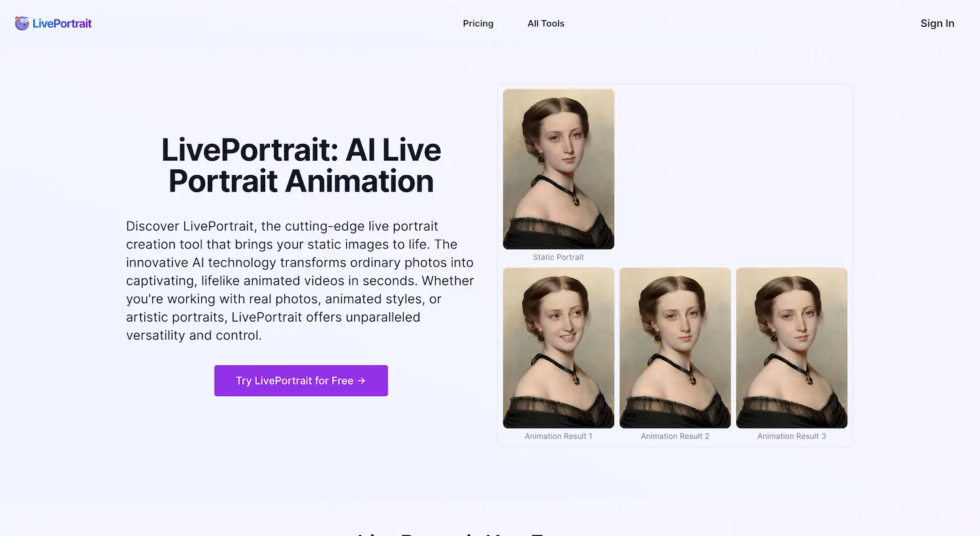
Task: Click the arrow icon inside the CTA button
Action: (x=362, y=380)
